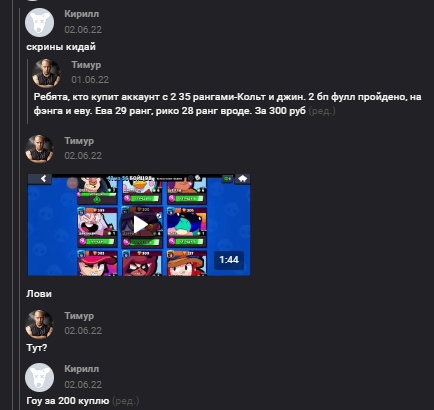The width and height of the screenshot is (434, 410).
Task: Play the 1:44 video attachment
Action: 139,225
